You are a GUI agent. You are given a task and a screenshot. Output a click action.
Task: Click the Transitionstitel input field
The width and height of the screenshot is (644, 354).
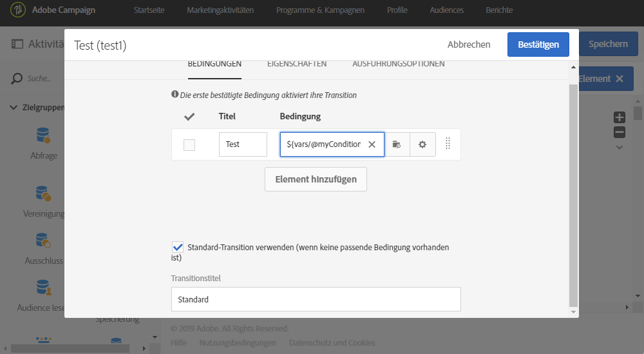point(316,299)
